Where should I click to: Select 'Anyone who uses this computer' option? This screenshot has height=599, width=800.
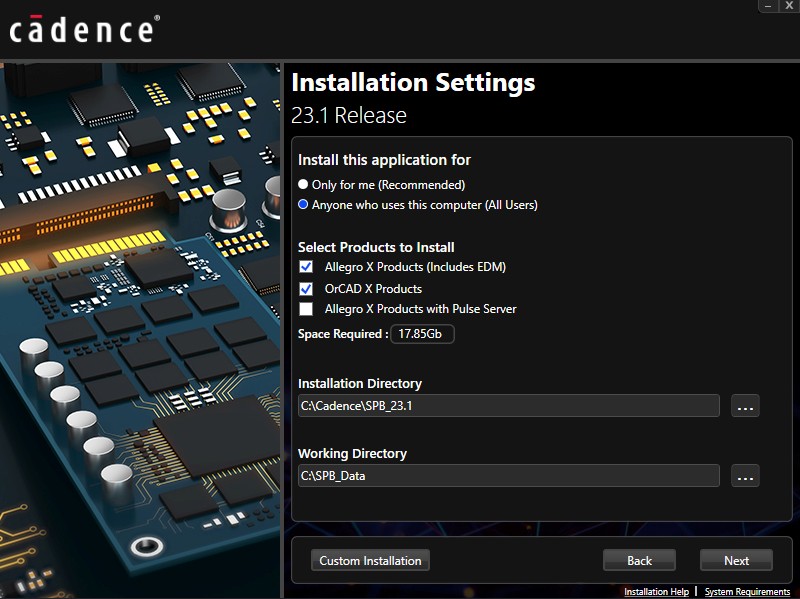304,205
